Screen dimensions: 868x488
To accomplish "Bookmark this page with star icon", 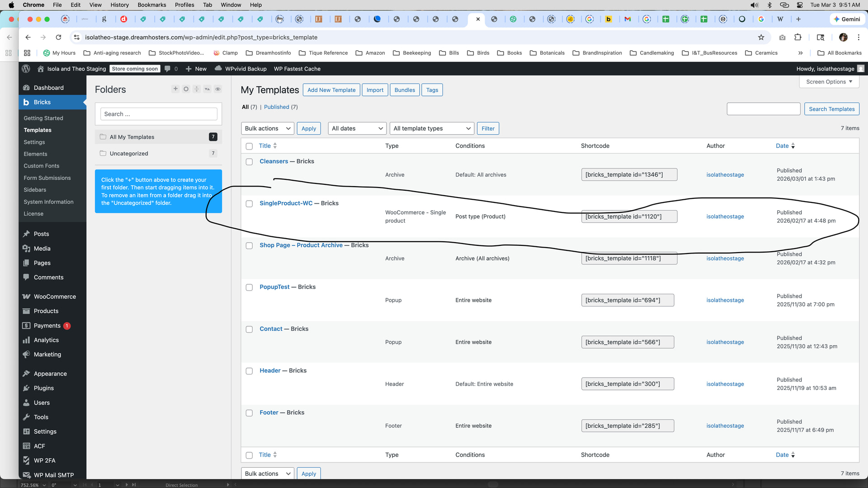I will tap(761, 38).
